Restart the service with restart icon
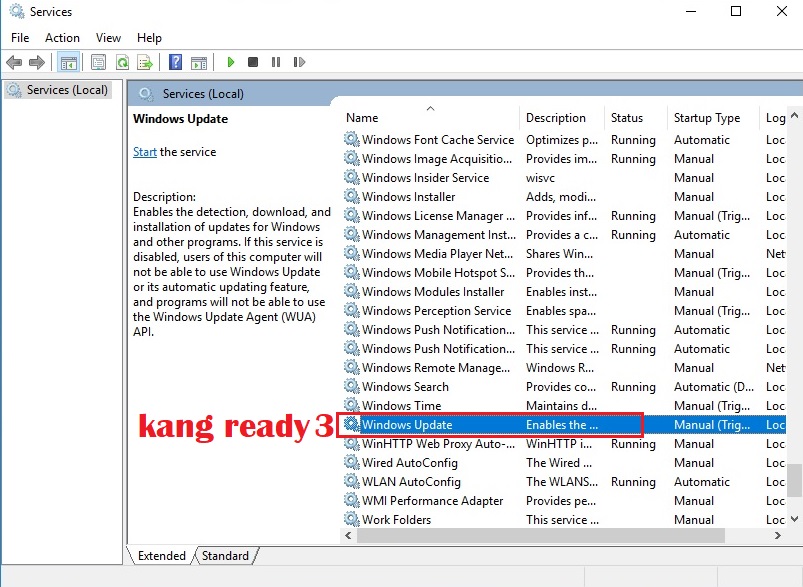Screen dimensions: 803x587 pos(299,62)
